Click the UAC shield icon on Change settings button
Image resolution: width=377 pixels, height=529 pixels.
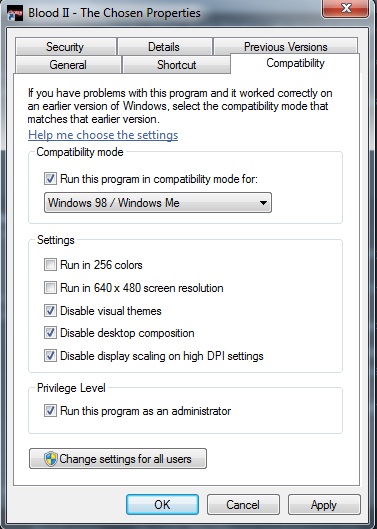click(x=51, y=459)
